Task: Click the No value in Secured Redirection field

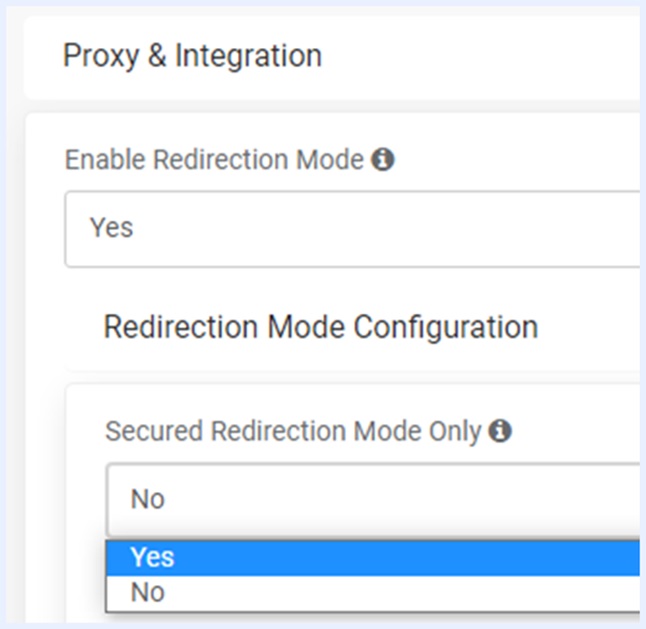Action: pyautogui.click(x=148, y=499)
